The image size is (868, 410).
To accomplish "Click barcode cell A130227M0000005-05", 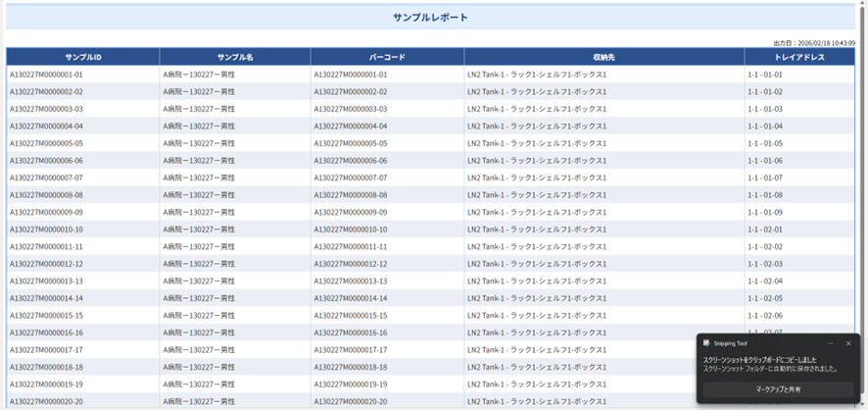I will 351,143.
